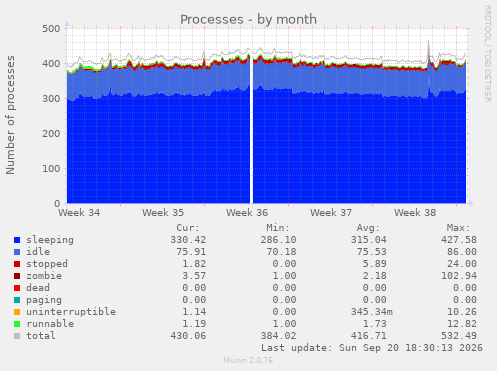The width and height of the screenshot is (497, 371).
Task: Click the bright red dead legend swatch
Action: pos(17,288)
